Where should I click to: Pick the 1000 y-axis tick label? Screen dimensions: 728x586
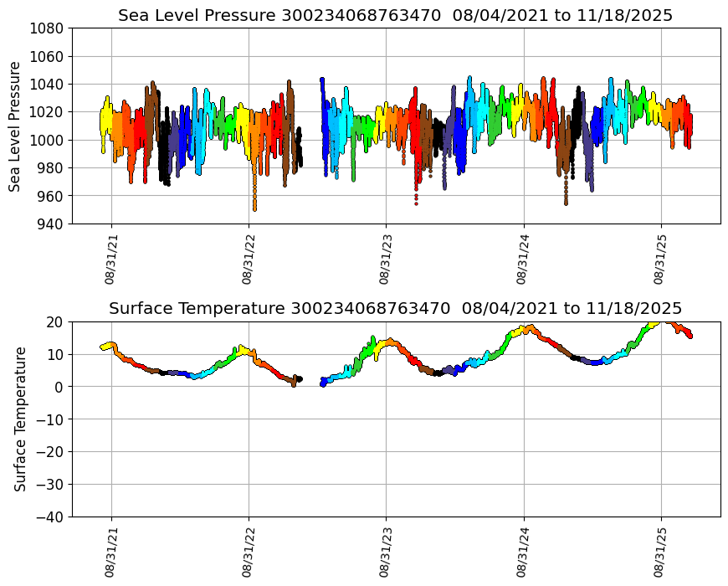pyautogui.click(x=48, y=140)
